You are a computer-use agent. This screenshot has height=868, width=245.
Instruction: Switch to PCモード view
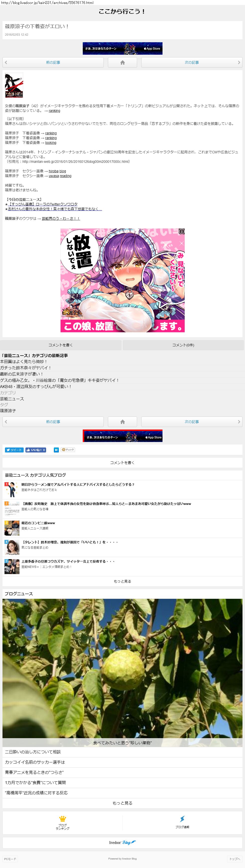coord(10,859)
